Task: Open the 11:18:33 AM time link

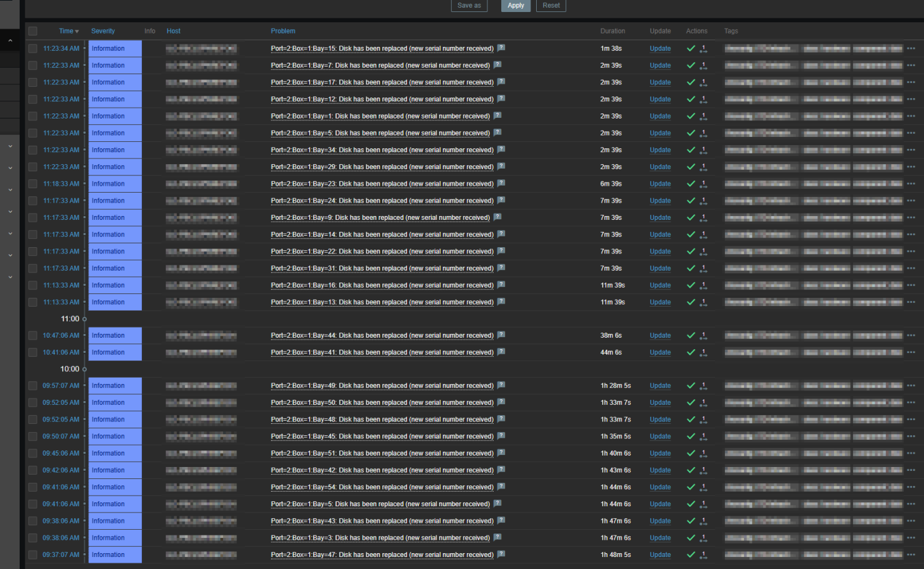Action: [61, 184]
